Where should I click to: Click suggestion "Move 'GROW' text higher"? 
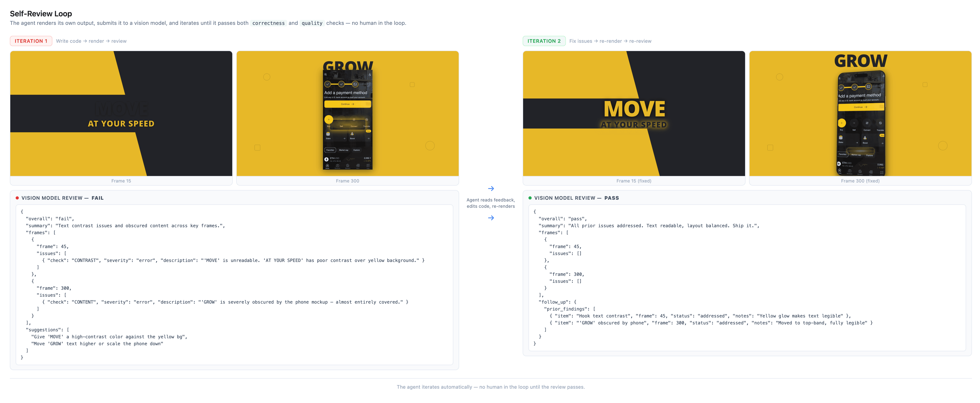[97, 344]
